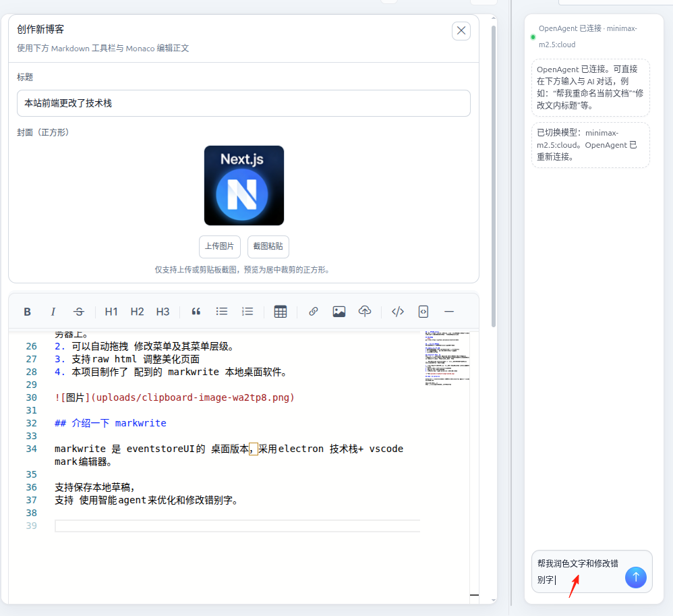Insert an unordered bullet list

(x=221, y=312)
